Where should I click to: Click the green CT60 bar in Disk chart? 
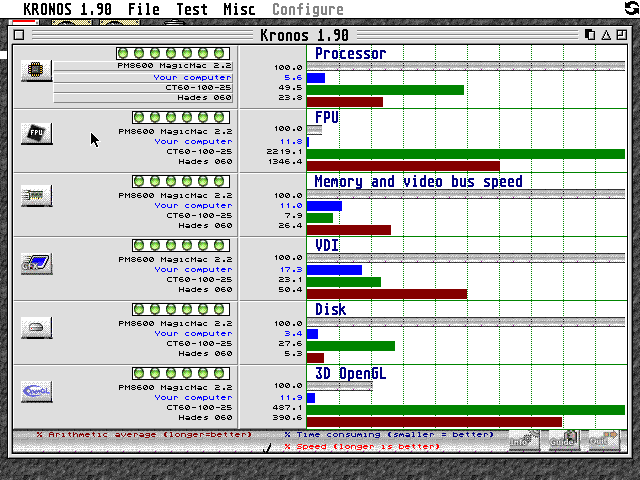tap(351, 346)
